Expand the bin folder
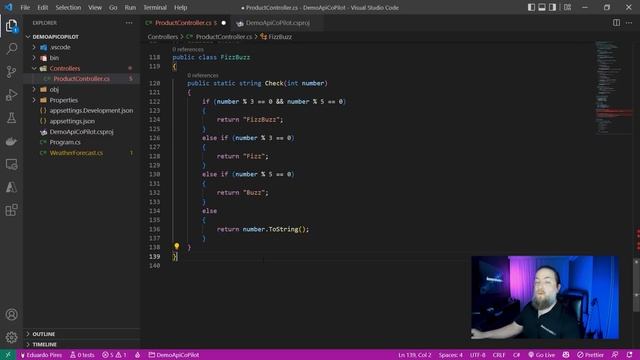This screenshot has height=360, width=640. coord(34,58)
